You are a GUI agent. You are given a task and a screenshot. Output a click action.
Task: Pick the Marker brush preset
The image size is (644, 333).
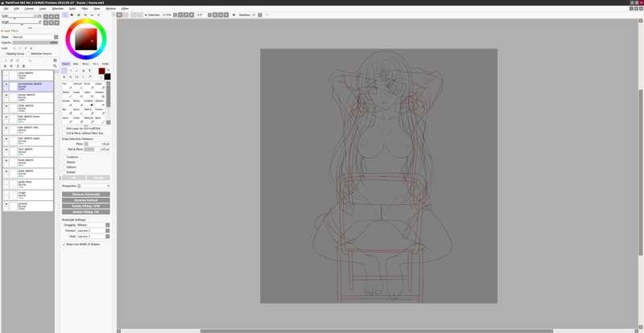pos(67,94)
